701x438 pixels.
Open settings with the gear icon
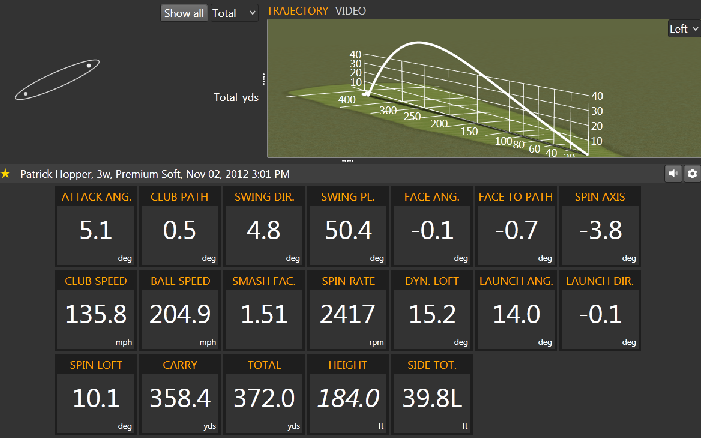click(691, 173)
